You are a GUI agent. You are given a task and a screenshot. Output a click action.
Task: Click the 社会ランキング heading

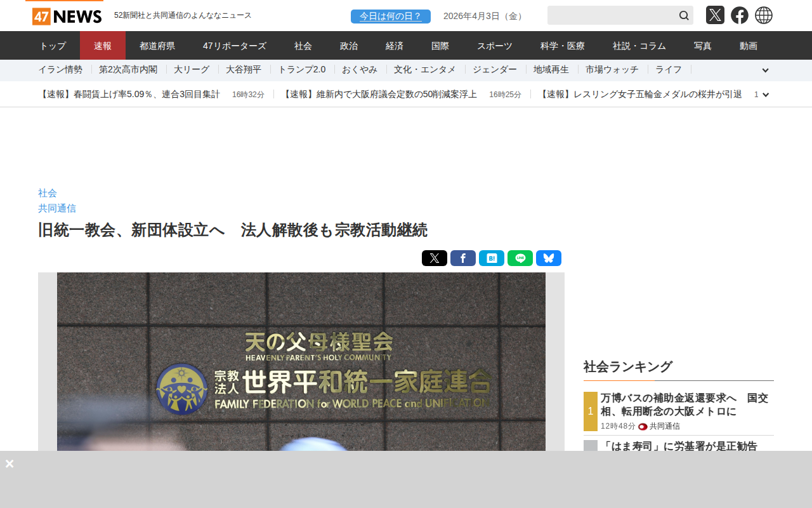pyautogui.click(x=628, y=366)
